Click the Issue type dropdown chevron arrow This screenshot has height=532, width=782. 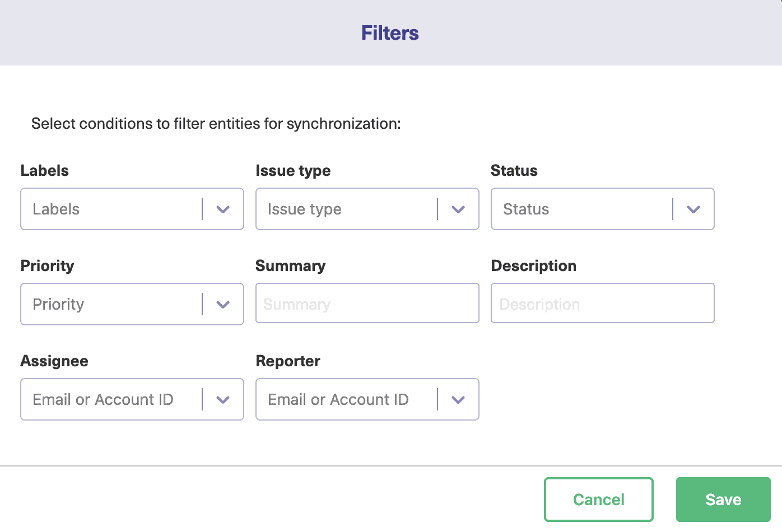click(458, 209)
